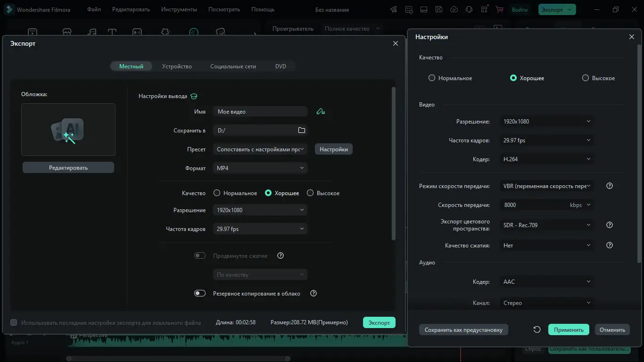
Task: Select the Titles T icon in main toolbar
Action: tap(112, 32)
